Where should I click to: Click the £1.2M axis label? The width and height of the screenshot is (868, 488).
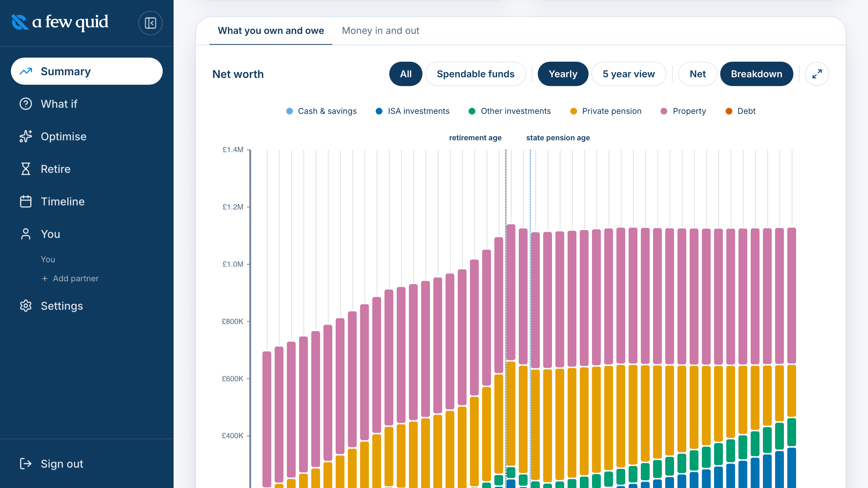[233, 207]
